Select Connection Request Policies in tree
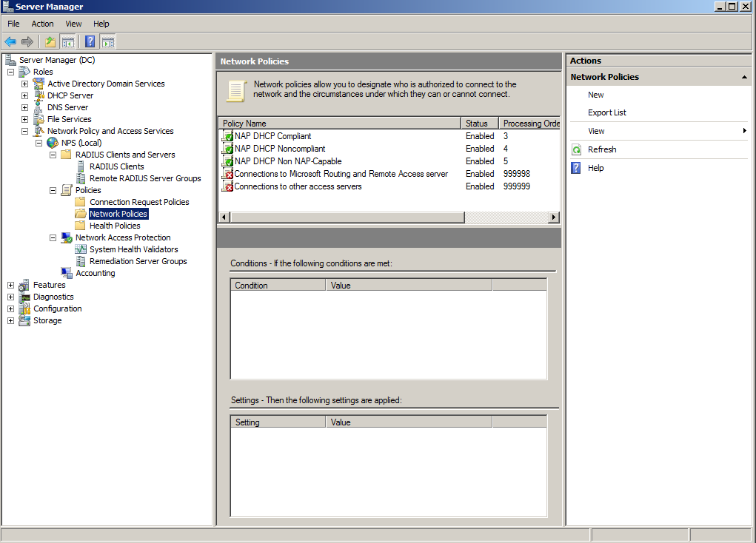 [139, 202]
